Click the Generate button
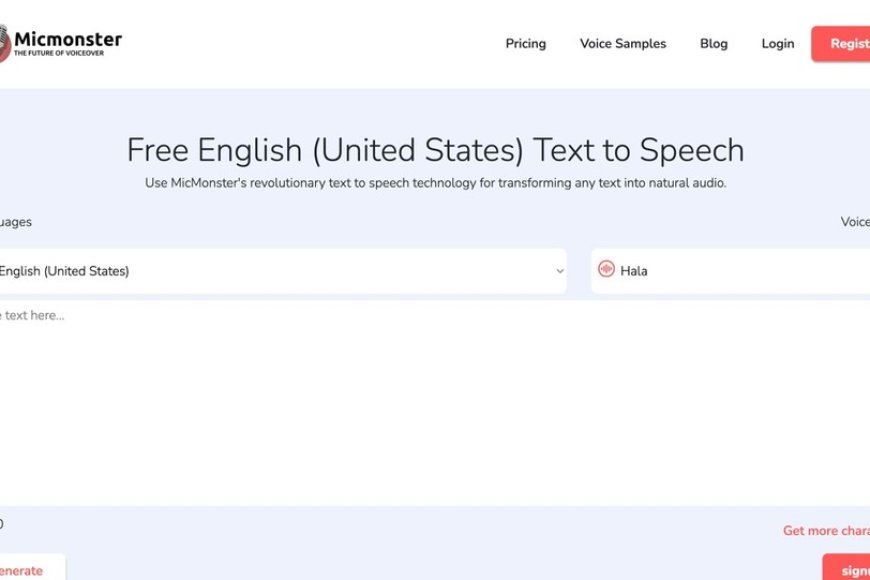This screenshot has height=580, width=870. (x=32, y=567)
